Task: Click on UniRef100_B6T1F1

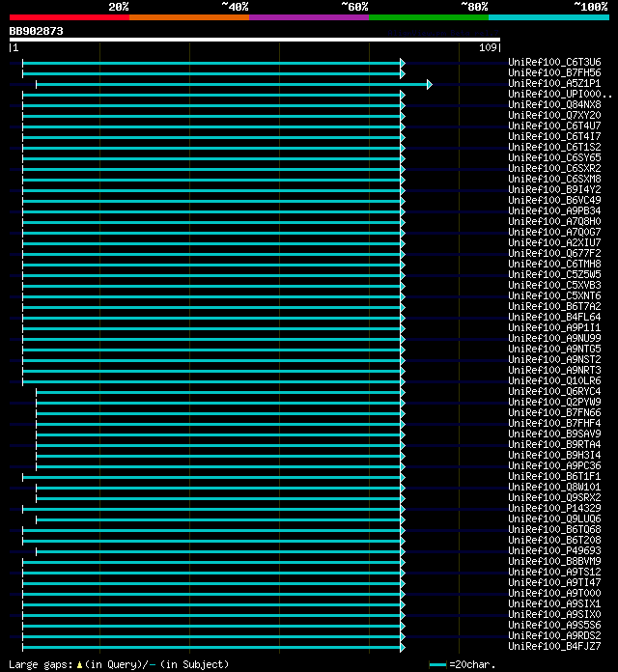Action: (554, 476)
